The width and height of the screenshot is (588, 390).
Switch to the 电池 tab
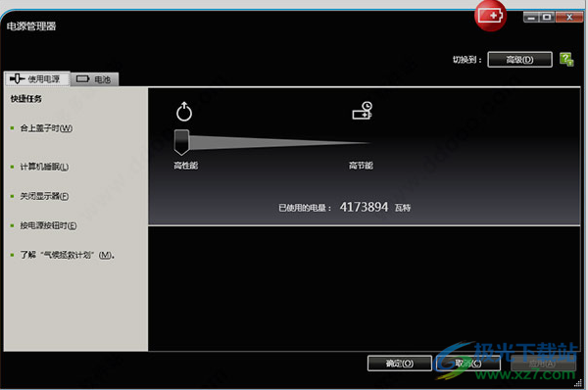click(x=94, y=79)
